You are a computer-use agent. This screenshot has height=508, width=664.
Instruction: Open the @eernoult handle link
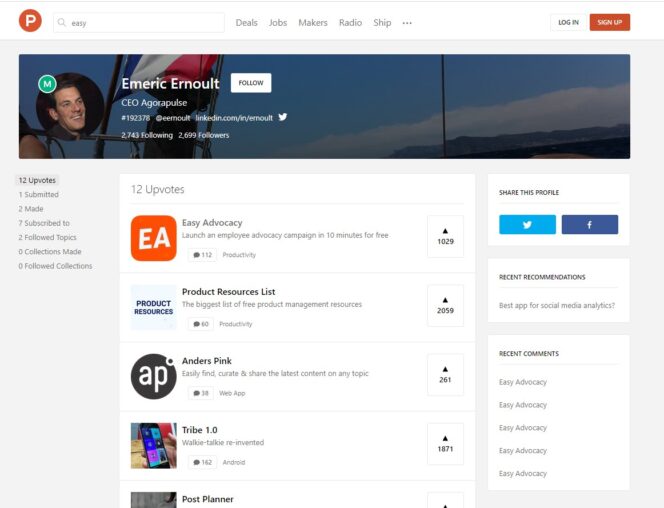[173, 118]
